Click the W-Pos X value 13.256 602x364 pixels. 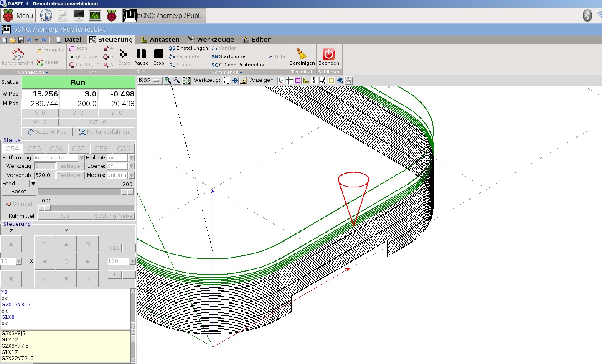point(40,94)
